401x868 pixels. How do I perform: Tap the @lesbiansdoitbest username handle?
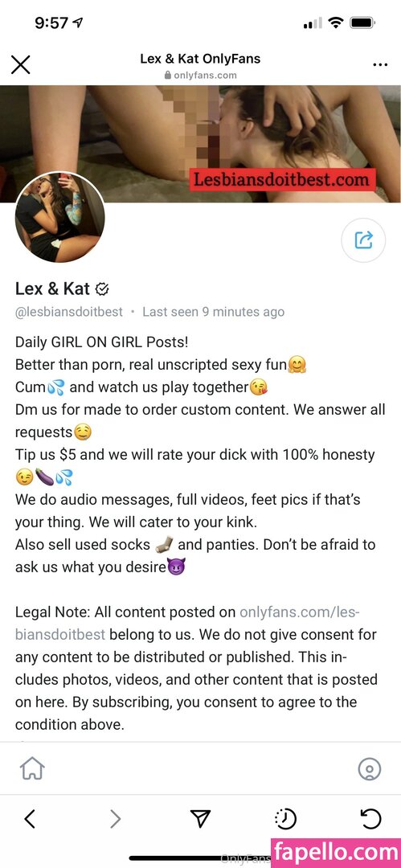click(x=69, y=312)
